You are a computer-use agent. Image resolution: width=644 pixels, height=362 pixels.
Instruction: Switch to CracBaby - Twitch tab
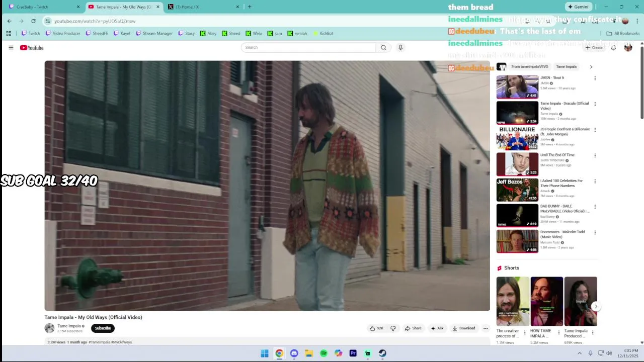(45, 7)
